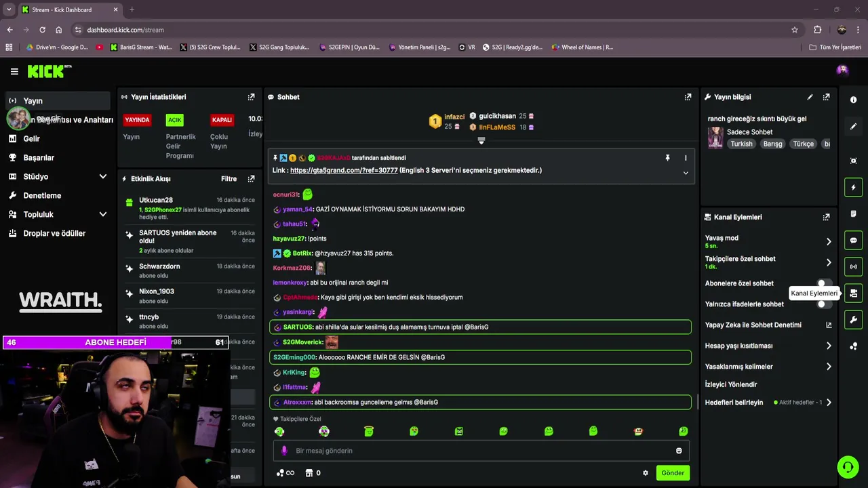This screenshot has width=868, height=488.
Task: Open Yapay Zeka ile Sohbet Denetimi
Action: [768, 325]
